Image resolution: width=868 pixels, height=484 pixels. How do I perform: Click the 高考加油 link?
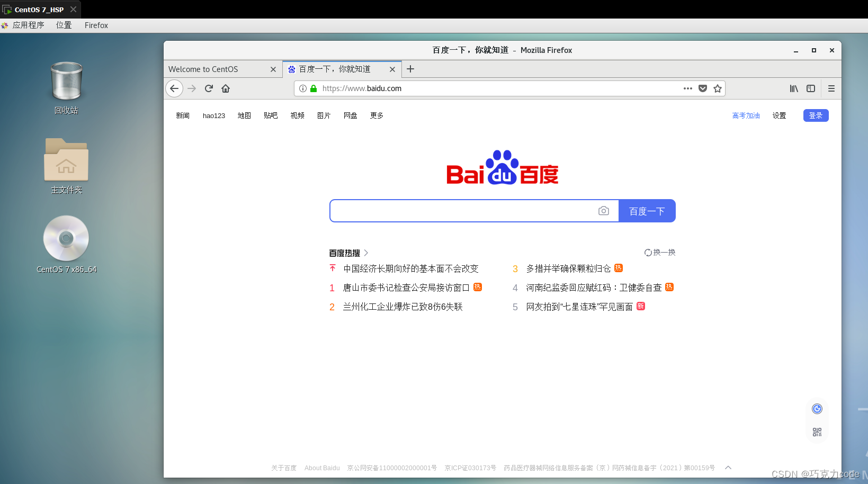(x=746, y=115)
